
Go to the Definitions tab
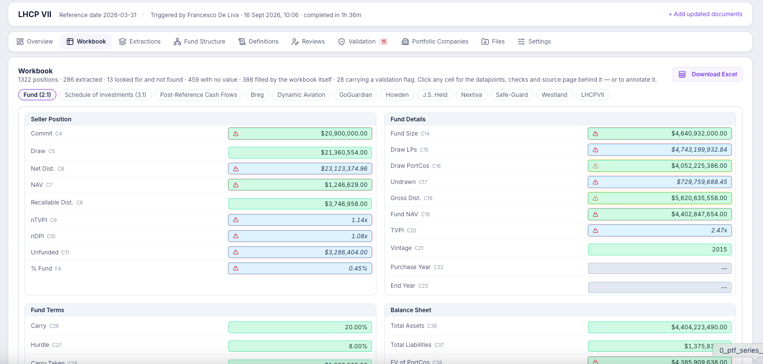(x=258, y=41)
